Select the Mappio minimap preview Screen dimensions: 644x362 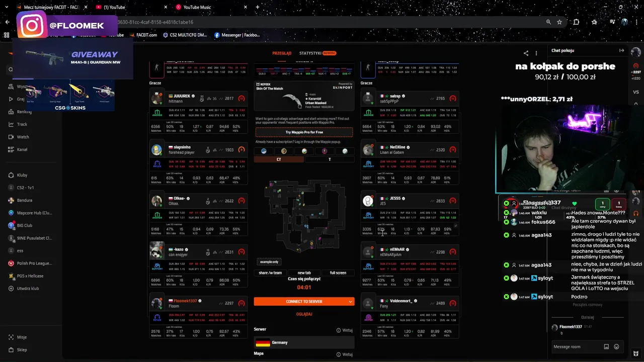[x=304, y=216]
